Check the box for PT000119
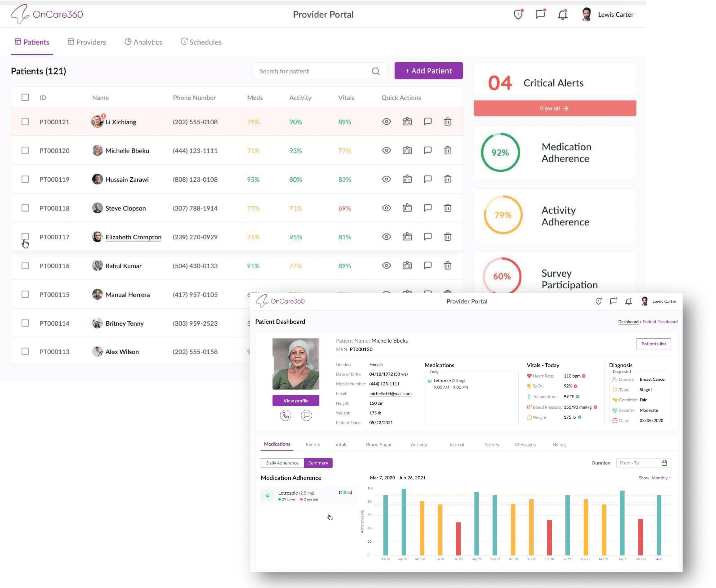The image size is (716, 588). click(25, 179)
